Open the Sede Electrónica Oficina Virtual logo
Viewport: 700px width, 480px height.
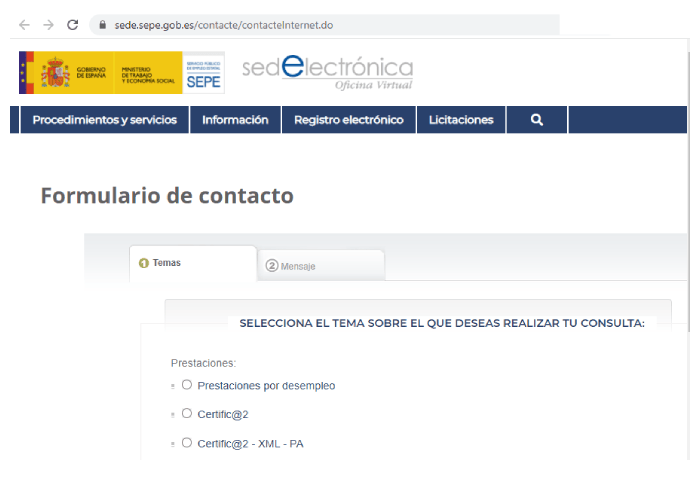pos(328,73)
